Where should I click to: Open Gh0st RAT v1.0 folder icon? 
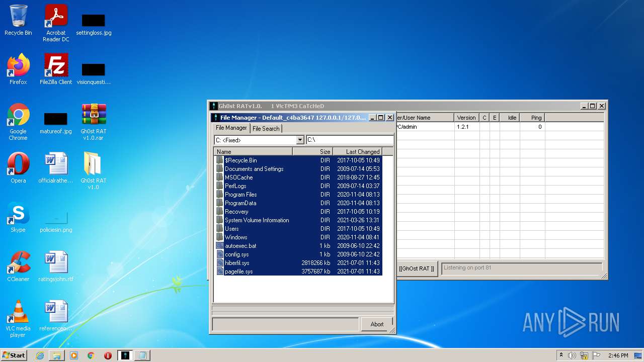pos(94,171)
